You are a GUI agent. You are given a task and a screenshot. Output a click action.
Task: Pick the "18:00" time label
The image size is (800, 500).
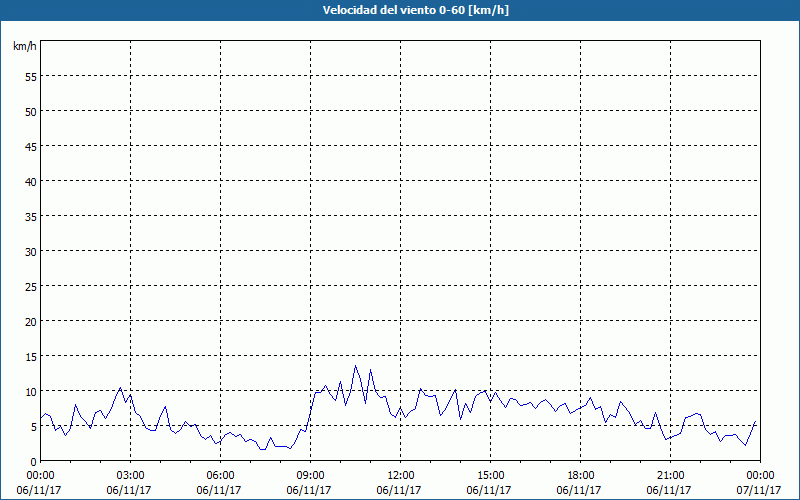pos(580,476)
